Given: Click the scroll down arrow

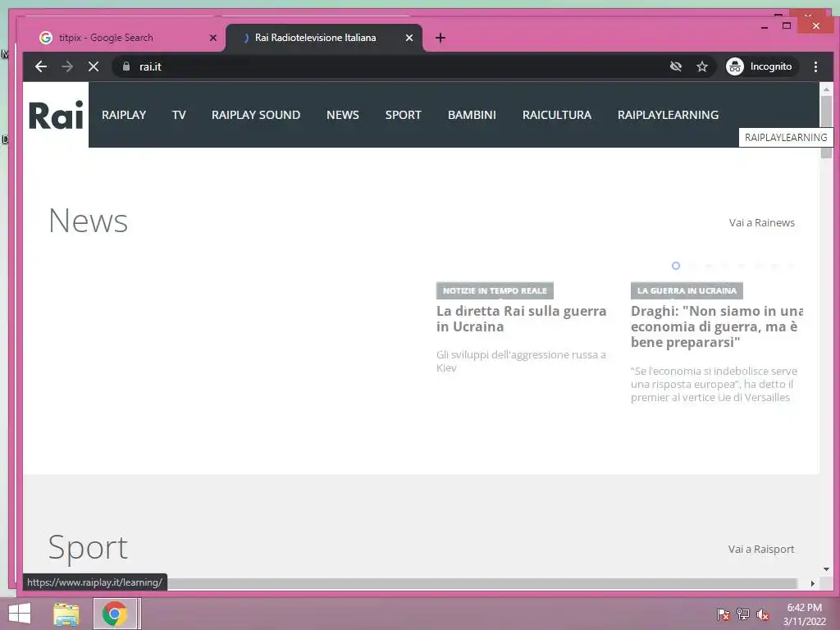Looking at the screenshot, I should 826,569.
